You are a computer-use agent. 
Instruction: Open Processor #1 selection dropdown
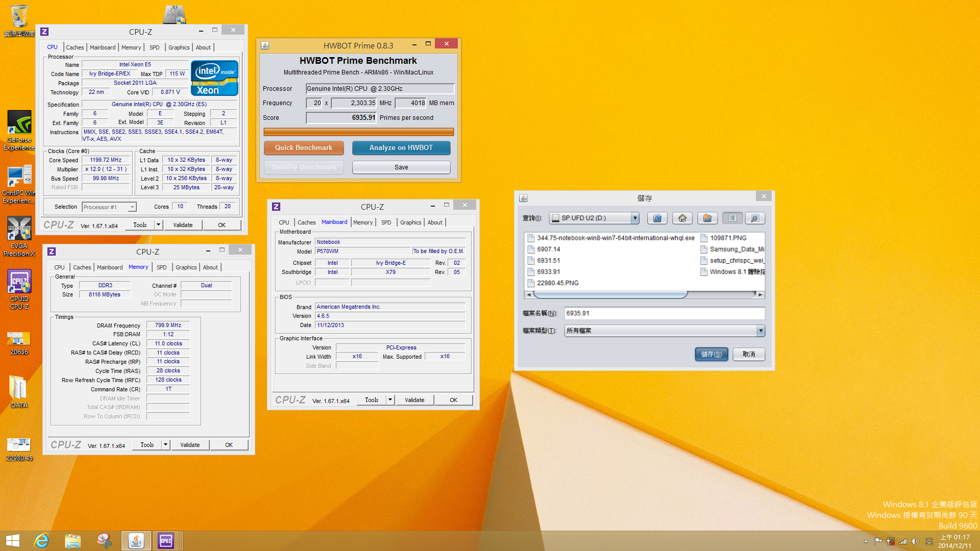[132, 207]
